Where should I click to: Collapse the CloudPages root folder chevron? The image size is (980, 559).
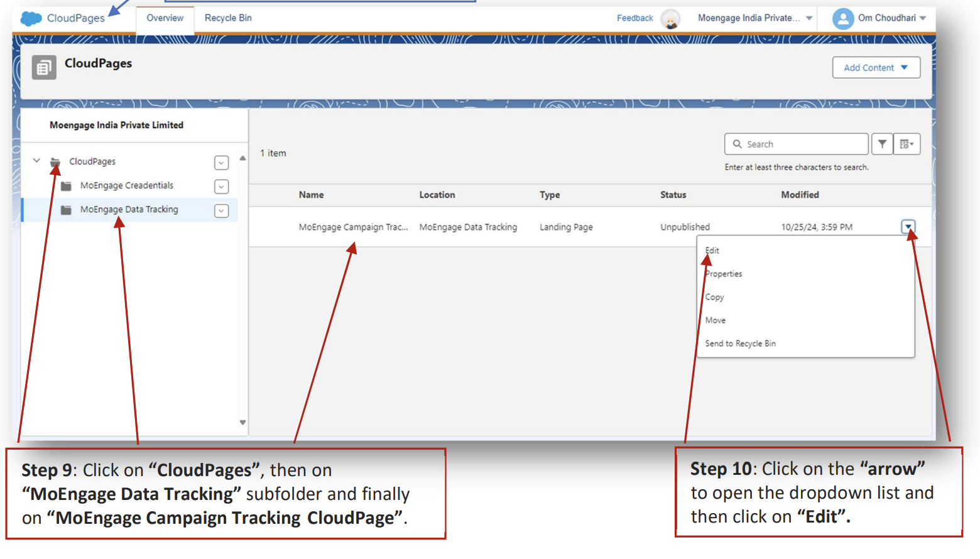(36, 161)
